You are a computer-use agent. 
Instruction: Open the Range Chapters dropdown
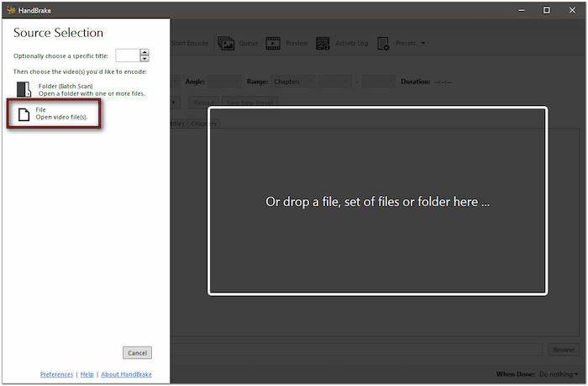coord(293,82)
